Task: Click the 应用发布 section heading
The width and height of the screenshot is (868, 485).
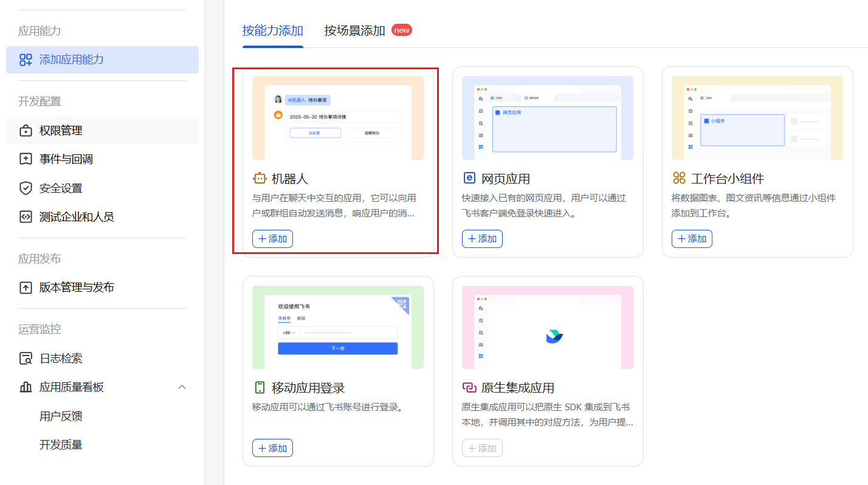Action: [40, 259]
